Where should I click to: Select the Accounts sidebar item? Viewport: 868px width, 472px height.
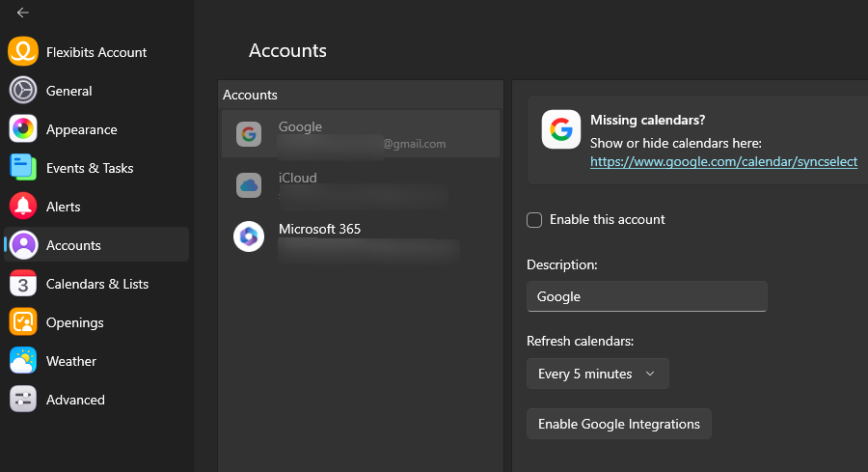tap(96, 245)
